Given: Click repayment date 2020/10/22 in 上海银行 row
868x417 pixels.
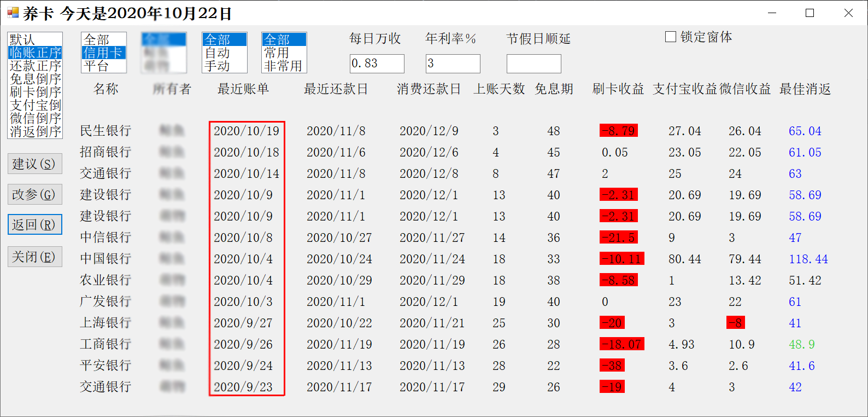Looking at the screenshot, I should click(339, 323).
